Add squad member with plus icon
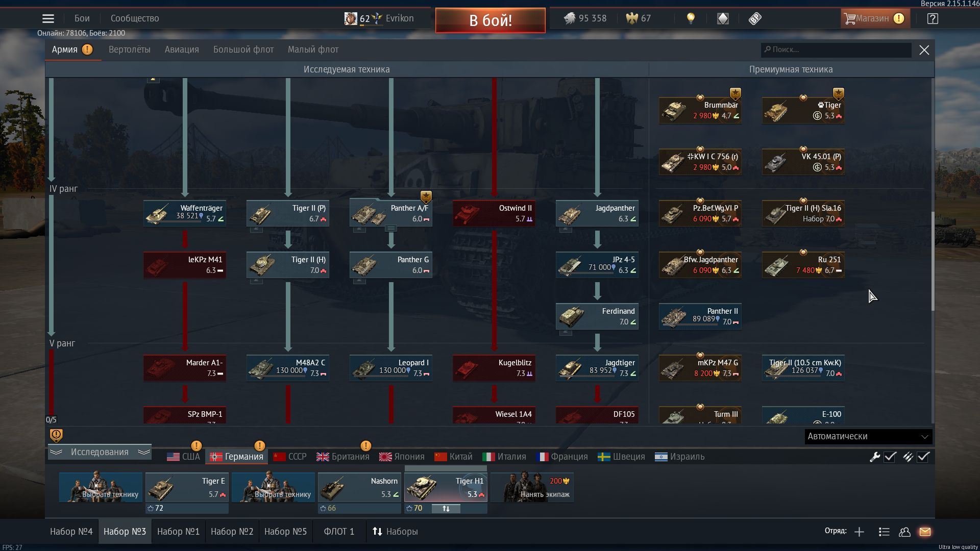 coord(859,532)
